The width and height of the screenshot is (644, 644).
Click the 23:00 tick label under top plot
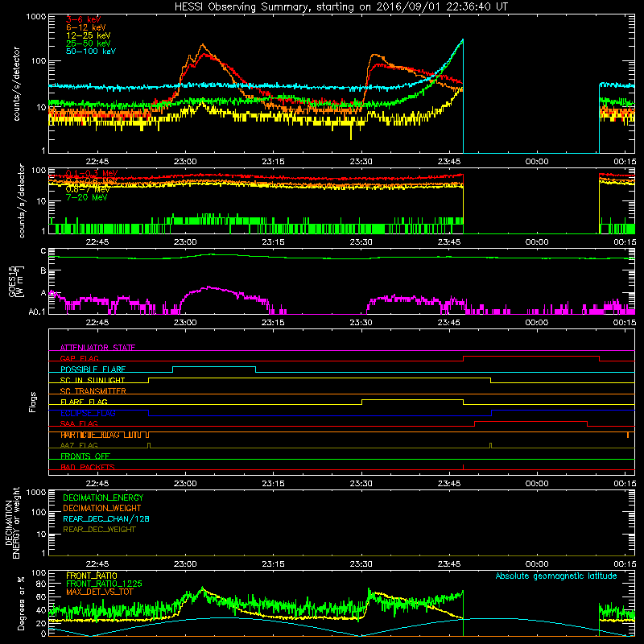pos(185,162)
